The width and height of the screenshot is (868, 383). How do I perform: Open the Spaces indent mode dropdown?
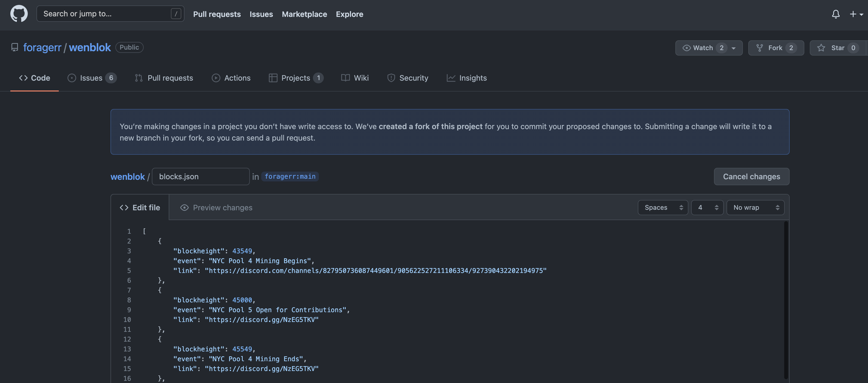click(x=663, y=208)
